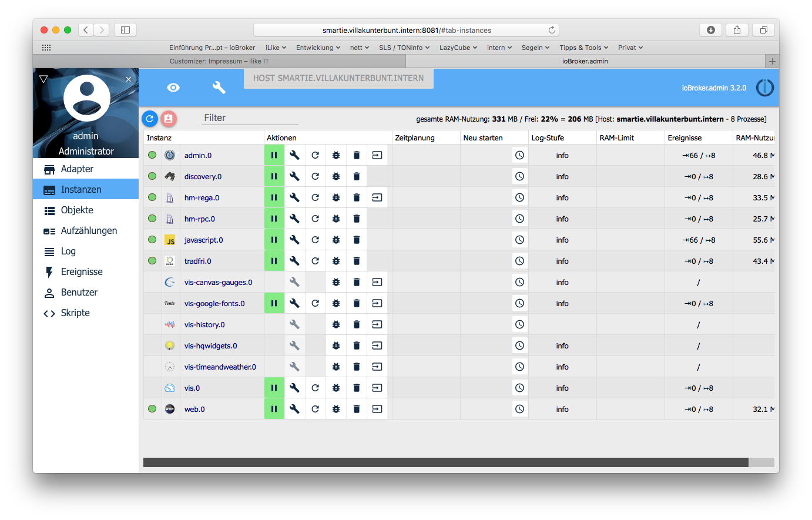812x520 pixels.
Task: Open the wrench settings in header
Action: 219,88
